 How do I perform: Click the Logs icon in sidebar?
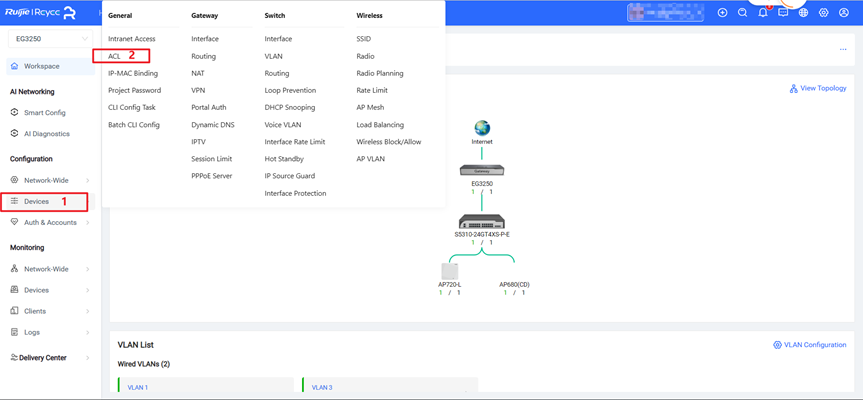[x=15, y=332]
